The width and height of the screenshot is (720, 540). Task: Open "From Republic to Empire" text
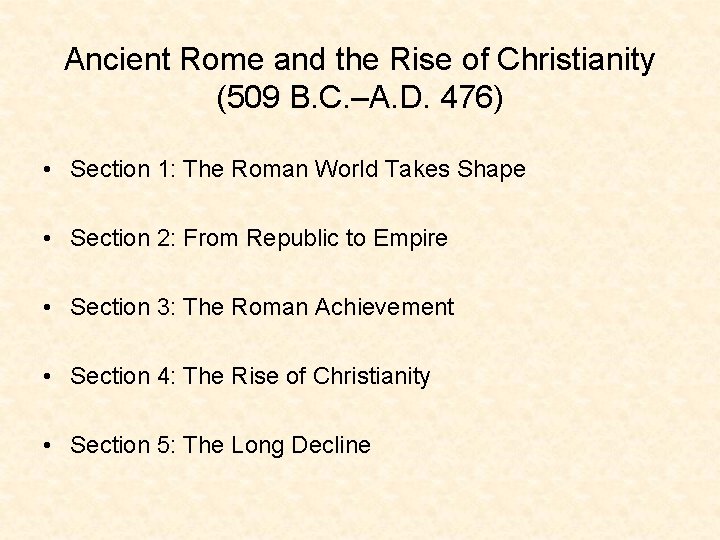pyautogui.click(x=315, y=239)
